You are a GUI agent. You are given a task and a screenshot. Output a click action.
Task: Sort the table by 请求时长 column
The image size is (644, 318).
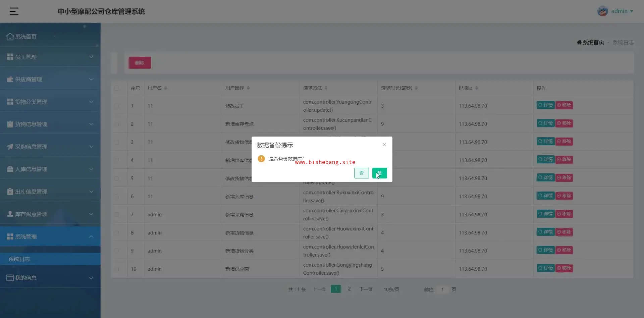click(x=416, y=88)
